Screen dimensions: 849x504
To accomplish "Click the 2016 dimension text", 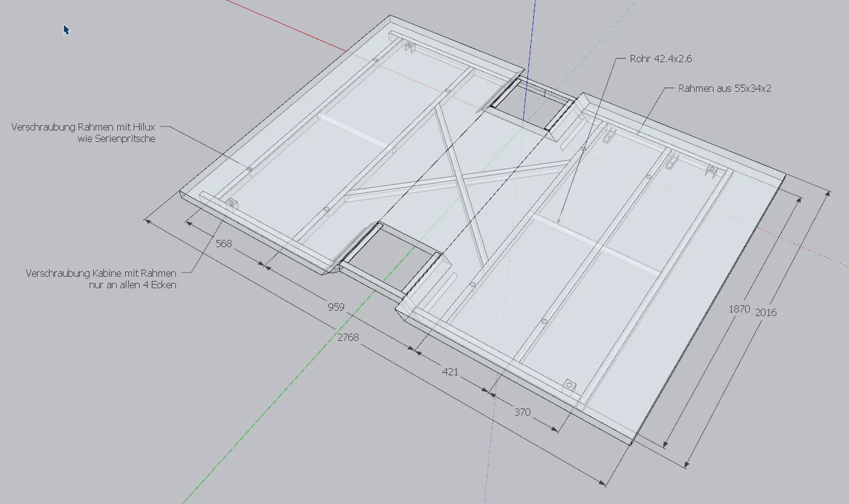I will [766, 312].
